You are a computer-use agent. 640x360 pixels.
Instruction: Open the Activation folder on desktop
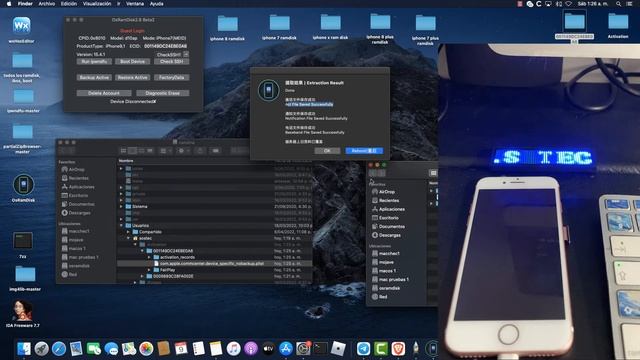point(618,21)
